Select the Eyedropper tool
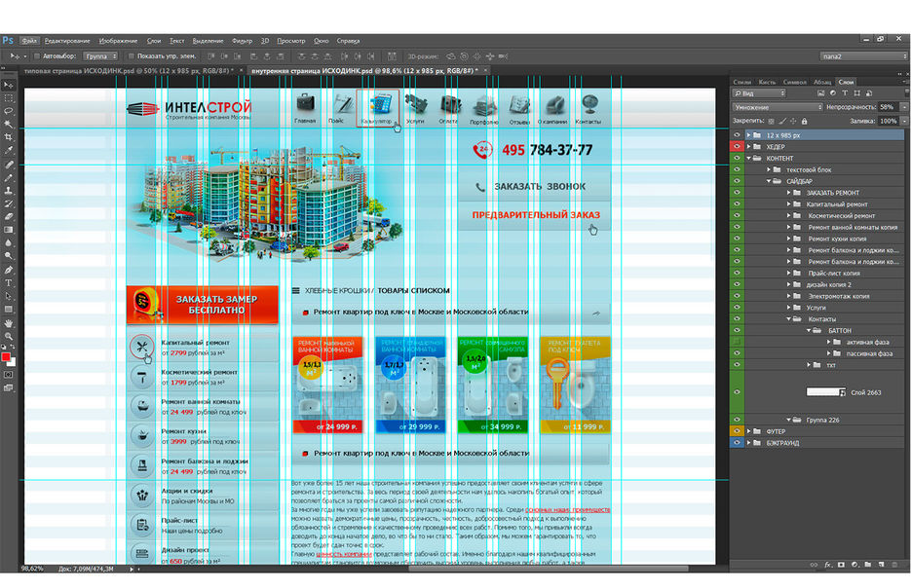 click(8, 150)
